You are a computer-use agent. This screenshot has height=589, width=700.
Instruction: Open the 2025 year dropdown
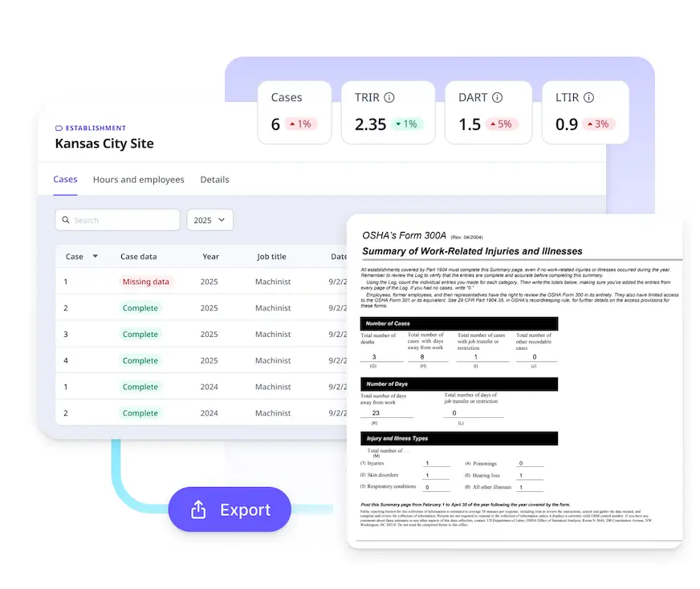point(210,220)
